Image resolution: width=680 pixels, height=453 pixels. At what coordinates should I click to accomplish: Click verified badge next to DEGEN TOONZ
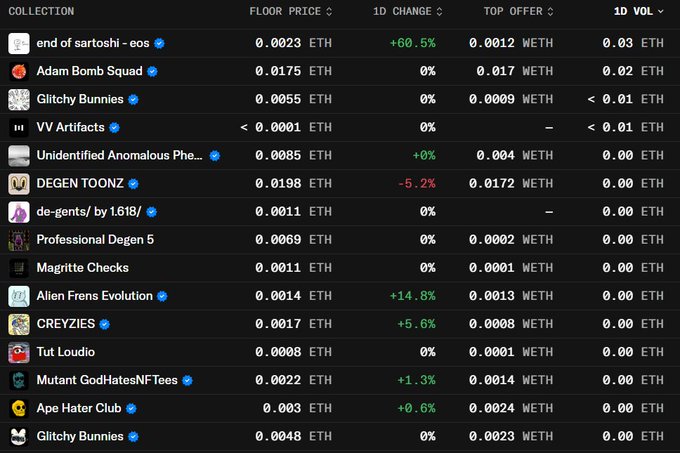pyautogui.click(x=134, y=184)
